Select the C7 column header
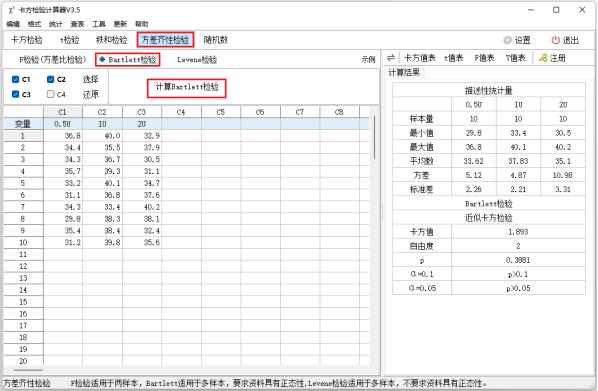 [300, 112]
